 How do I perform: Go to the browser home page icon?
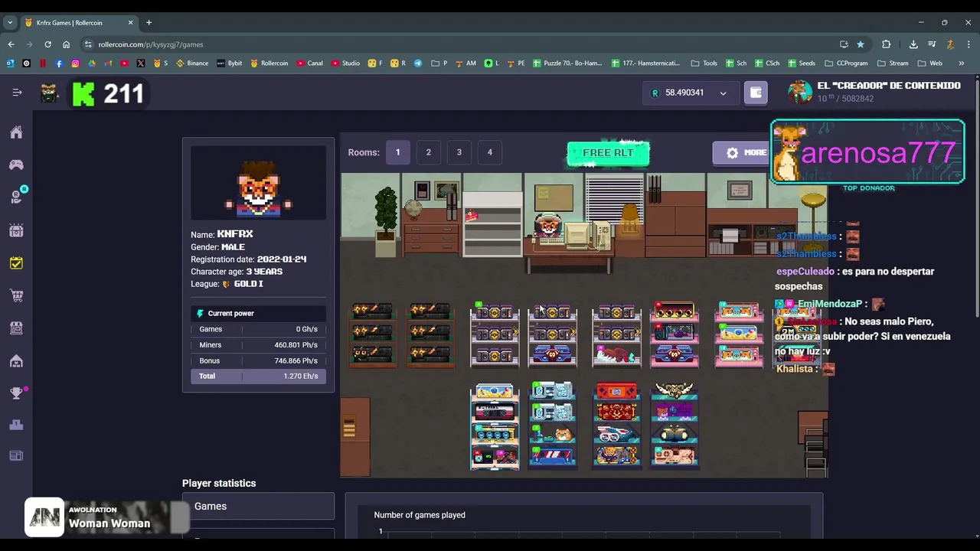coord(66,44)
